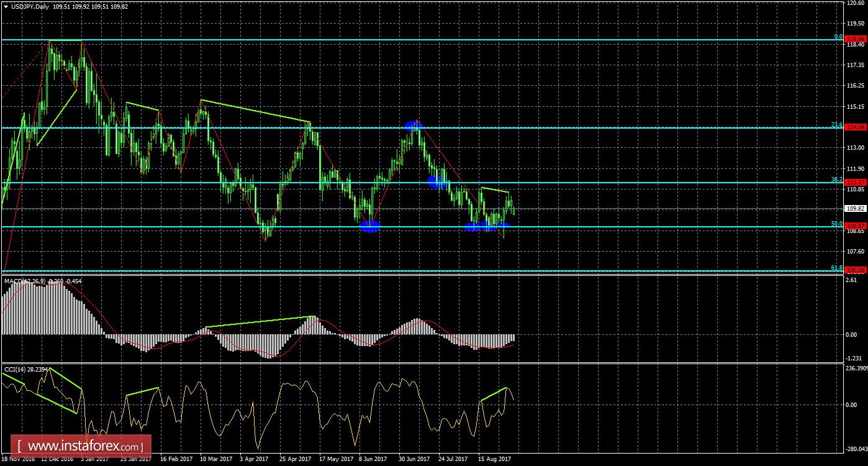Screen dimensions: 868x466
Task: Click the descending green trendline above recent candles
Action: [494, 188]
